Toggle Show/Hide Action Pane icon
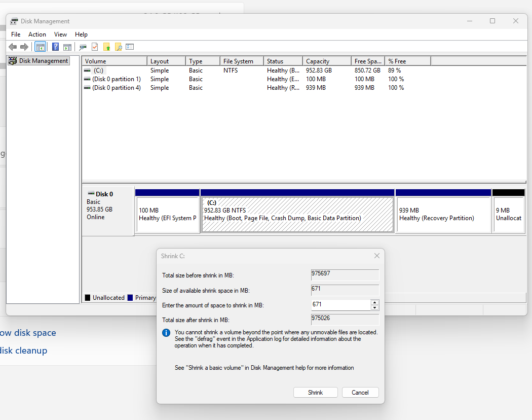532x420 pixels. [x=67, y=47]
